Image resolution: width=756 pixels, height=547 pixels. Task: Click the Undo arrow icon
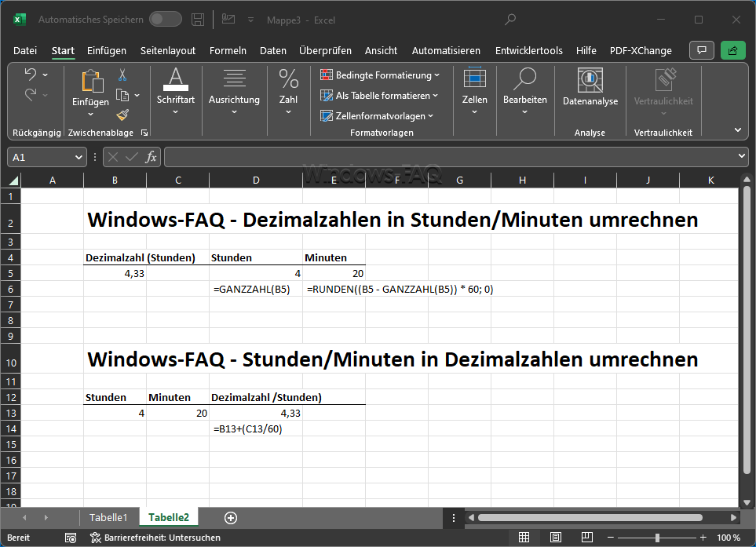(31, 75)
